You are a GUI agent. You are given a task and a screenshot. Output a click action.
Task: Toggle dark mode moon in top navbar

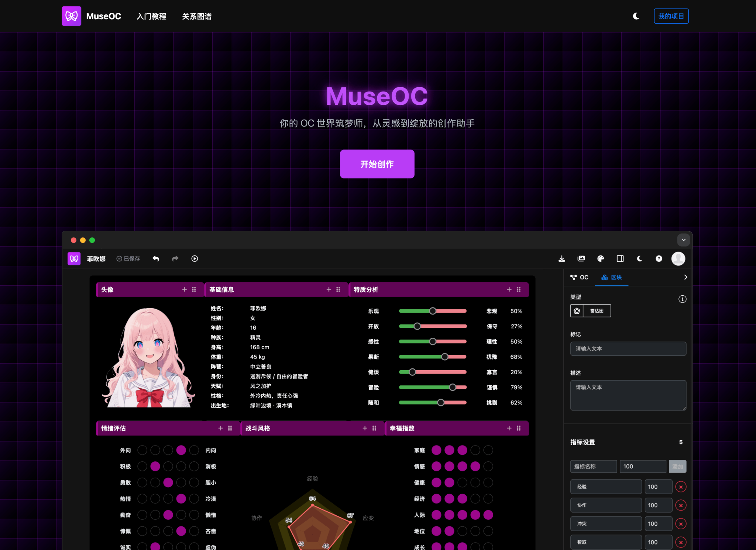(636, 16)
